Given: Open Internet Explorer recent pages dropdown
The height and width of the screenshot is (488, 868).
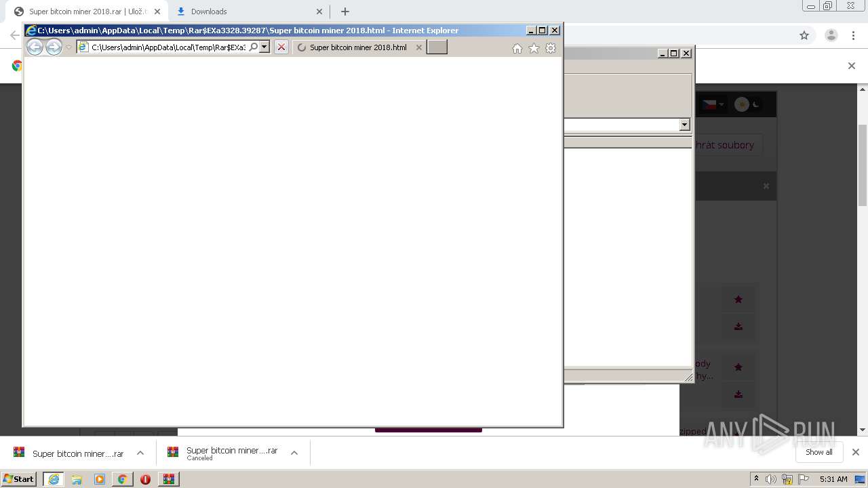Looking at the screenshot, I should coord(68,47).
